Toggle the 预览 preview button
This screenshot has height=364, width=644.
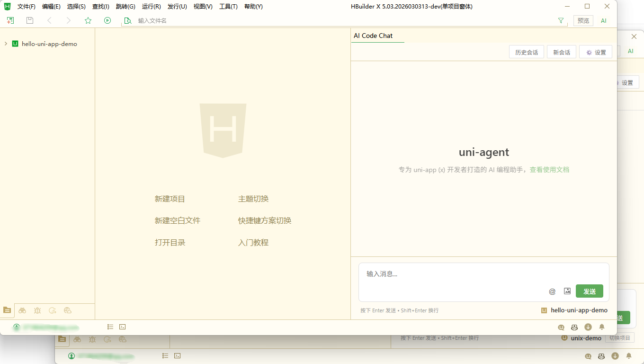coord(583,20)
